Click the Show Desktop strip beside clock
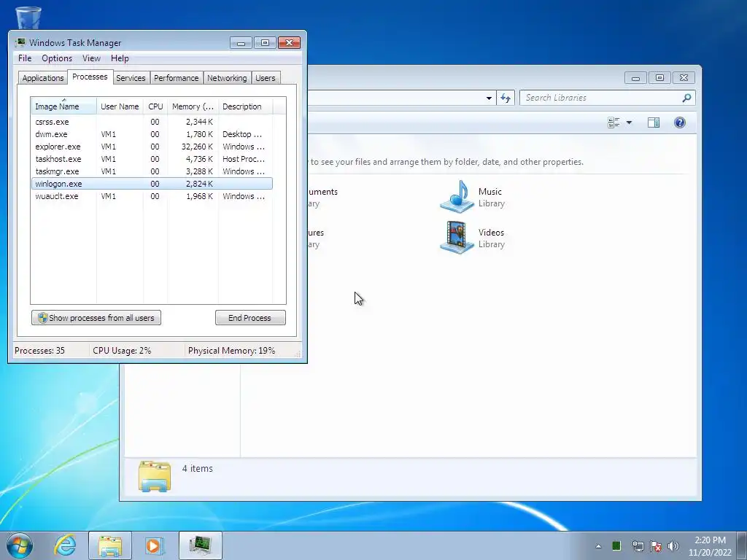 742,545
